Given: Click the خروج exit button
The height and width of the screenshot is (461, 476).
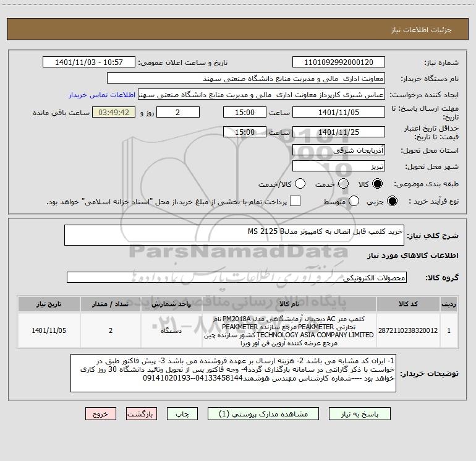Looking at the screenshot, I should (101, 414).
